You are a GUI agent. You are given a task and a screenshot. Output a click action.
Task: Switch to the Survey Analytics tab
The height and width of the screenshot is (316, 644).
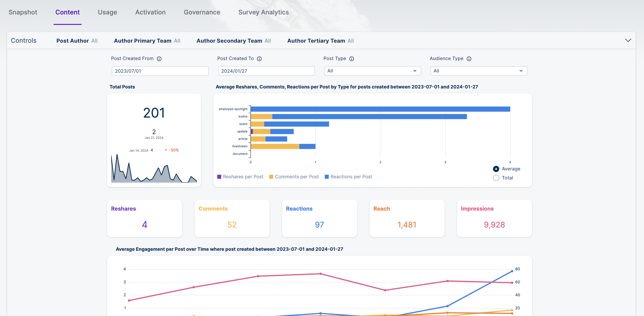pyautogui.click(x=263, y=12)
